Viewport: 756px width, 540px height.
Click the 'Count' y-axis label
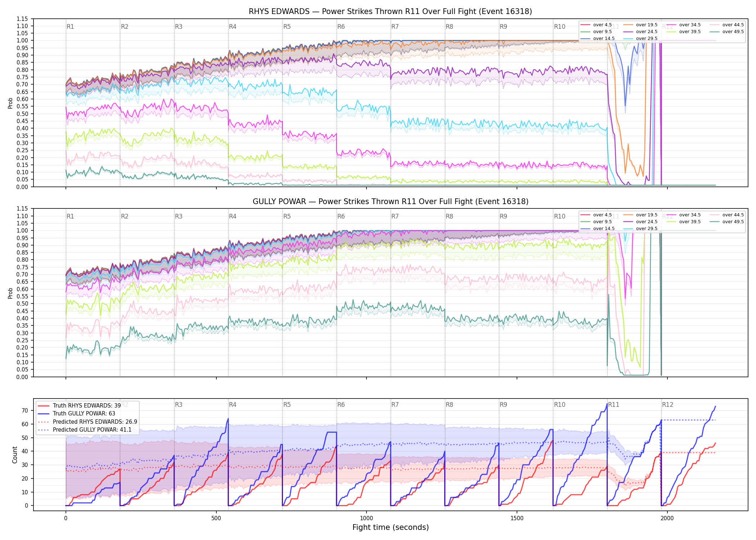click(x=15, y=455)
